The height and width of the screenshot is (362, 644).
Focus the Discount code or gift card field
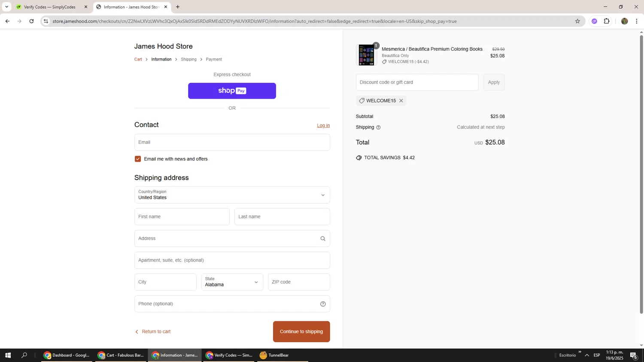point(417,82)
